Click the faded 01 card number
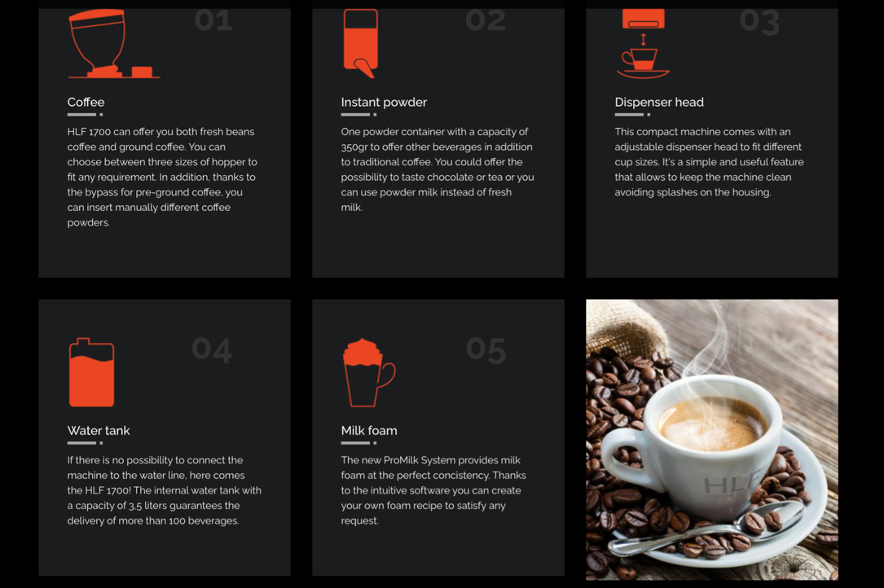Image resolution: width=884 pixels, height=588 pixels. click(213, 21)
